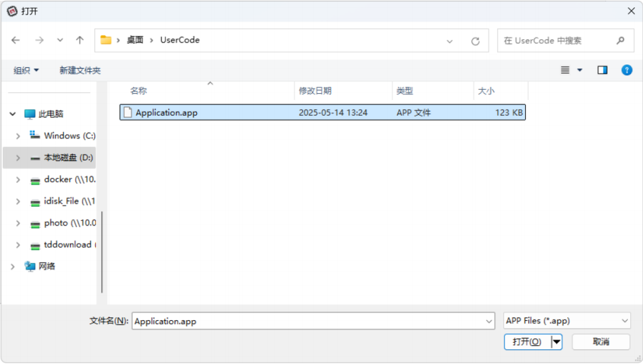643x364 pixels.
Task: Toggle the preview pane
Action: click(602, 70)
